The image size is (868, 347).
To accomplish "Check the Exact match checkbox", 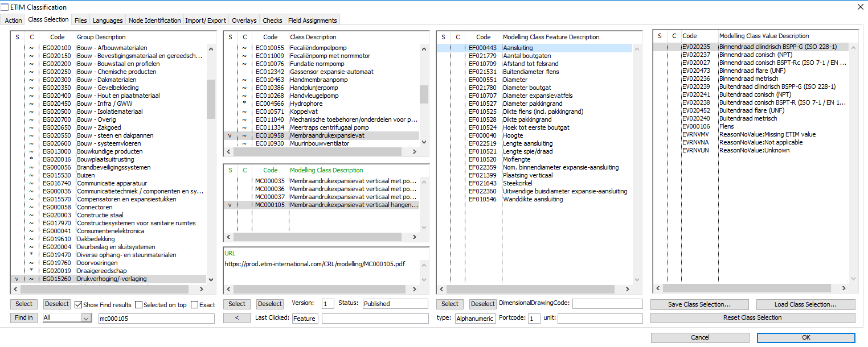I will [195, 305].
